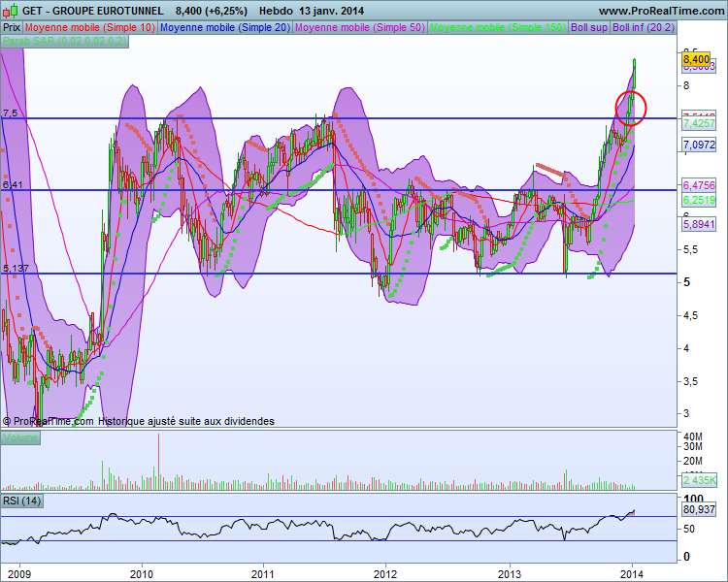728x582 pixels.
Task: Click the 7,5 horizontal line label
Action: click(11, 113)
